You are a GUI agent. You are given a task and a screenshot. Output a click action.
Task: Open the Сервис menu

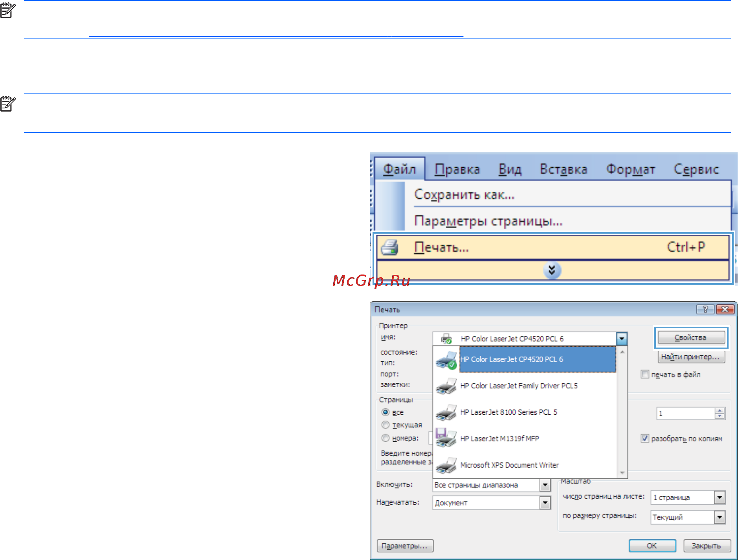click(696, 169)
